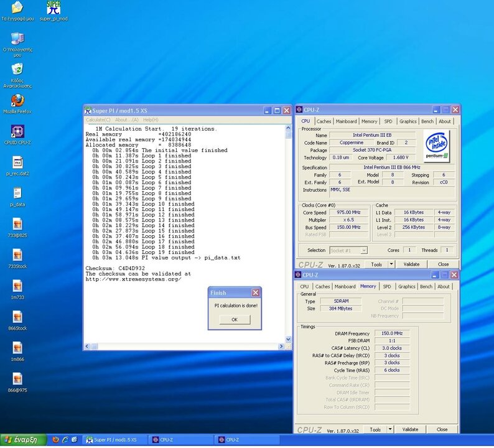Open the Start menu button

click(x=23, y=440)
